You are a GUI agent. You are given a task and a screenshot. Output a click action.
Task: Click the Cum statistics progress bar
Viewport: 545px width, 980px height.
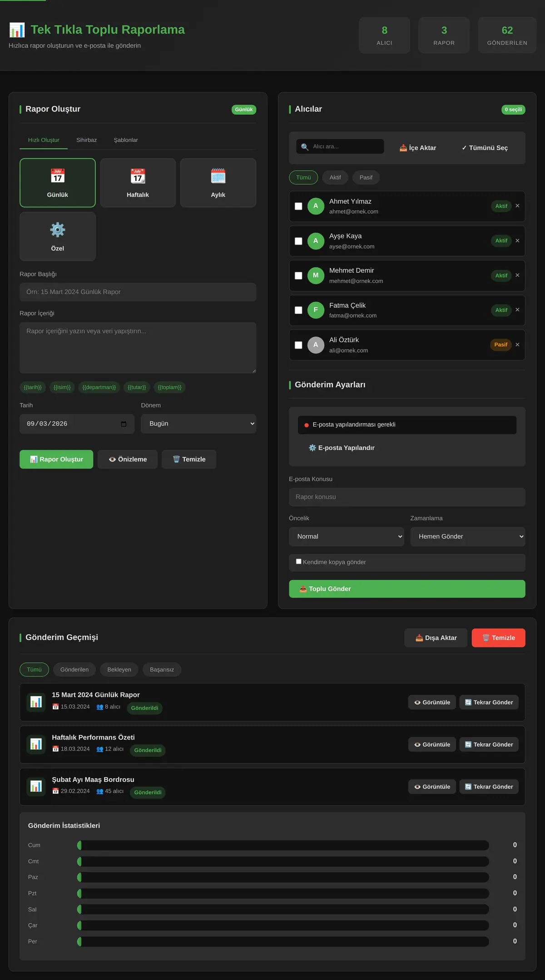283,845
